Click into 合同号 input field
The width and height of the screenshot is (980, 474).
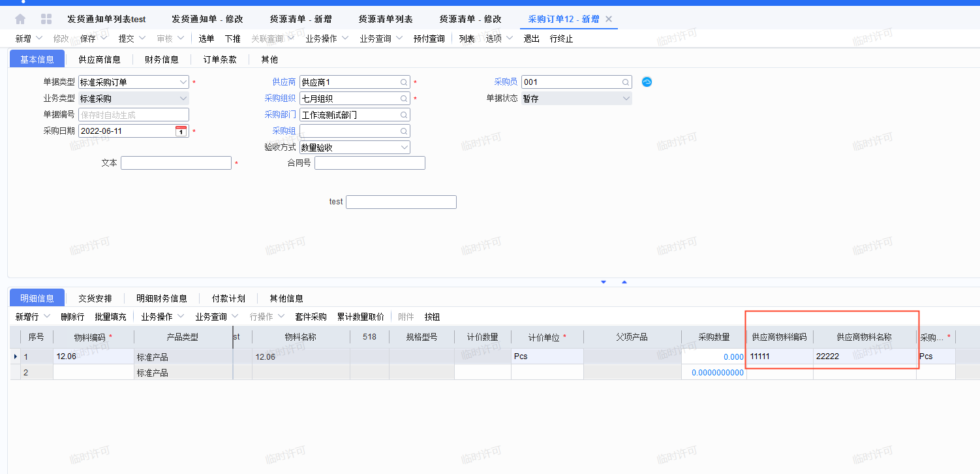tap(370, 163)
